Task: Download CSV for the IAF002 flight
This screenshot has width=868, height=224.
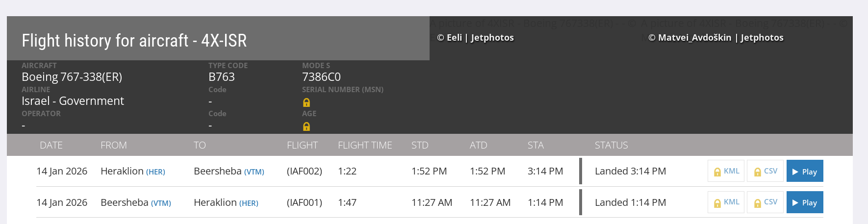Action: (765, 171)
